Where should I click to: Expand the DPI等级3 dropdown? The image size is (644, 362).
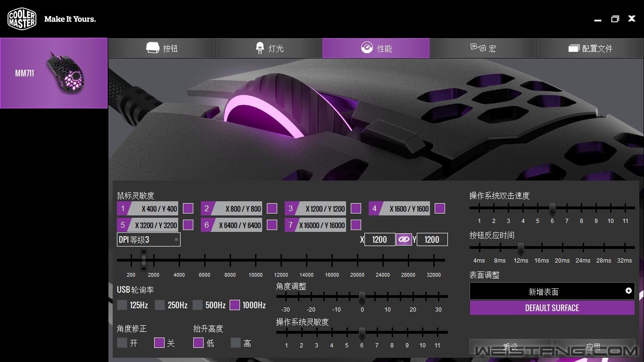149,239
